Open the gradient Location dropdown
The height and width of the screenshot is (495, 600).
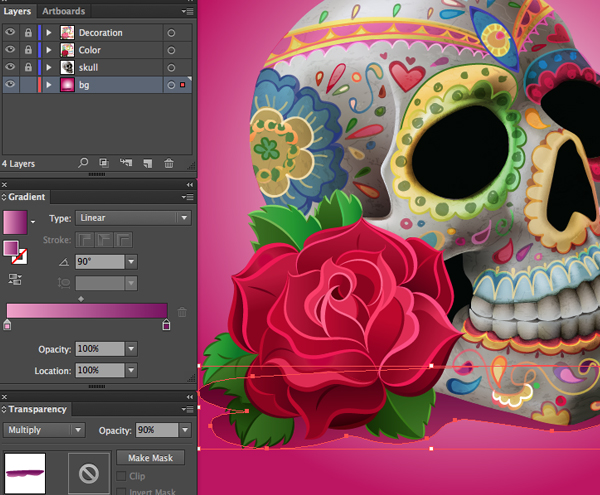(x=131, y=370)
